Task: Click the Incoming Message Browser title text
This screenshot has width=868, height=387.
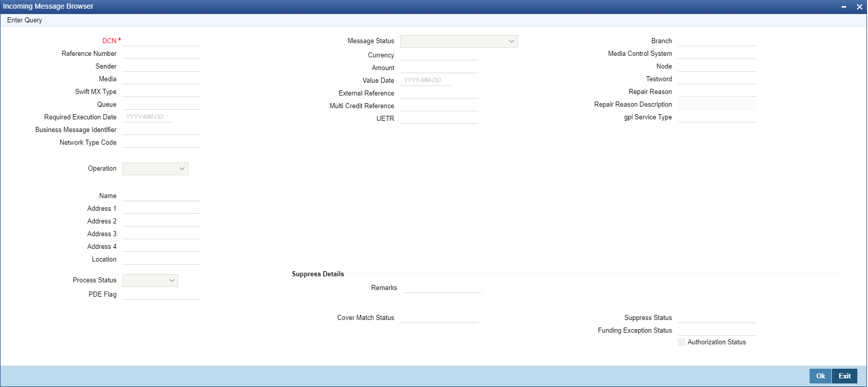Action: [48, 7]
